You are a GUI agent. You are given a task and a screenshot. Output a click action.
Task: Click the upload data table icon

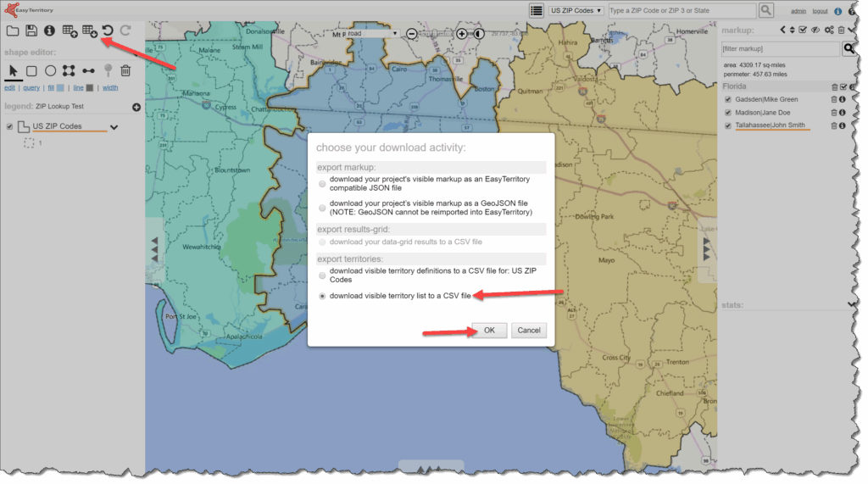(70, 31)
